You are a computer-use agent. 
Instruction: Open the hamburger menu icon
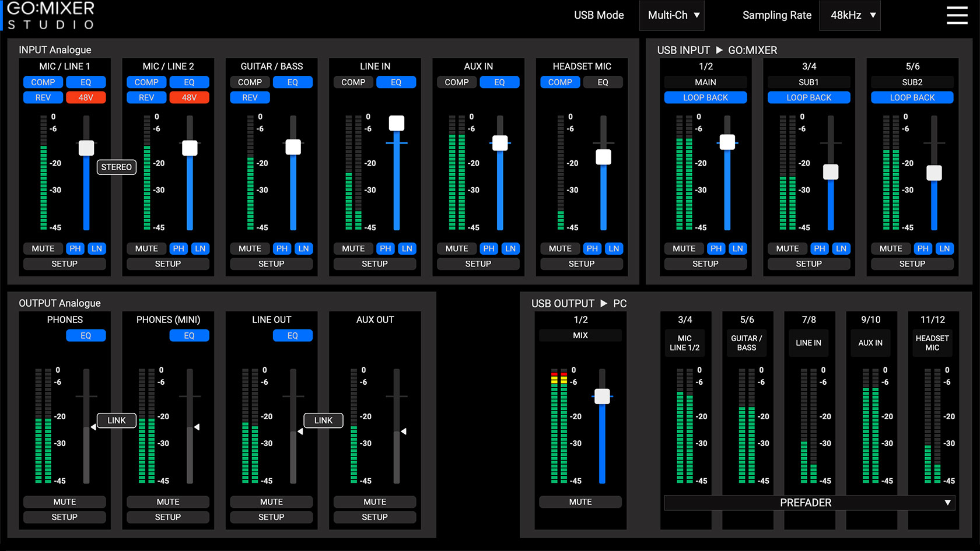click(x=957, y=15)
